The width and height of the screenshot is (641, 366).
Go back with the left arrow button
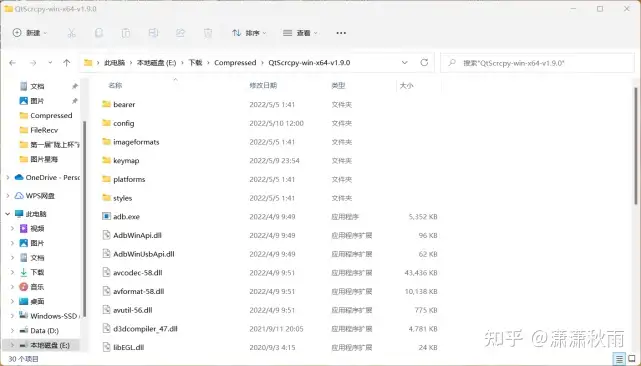13,63
